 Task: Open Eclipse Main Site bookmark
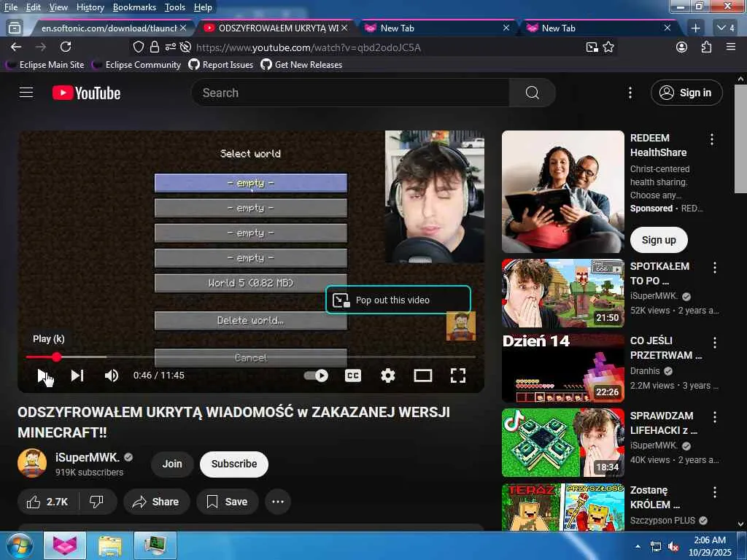click(x=46, y=65)
